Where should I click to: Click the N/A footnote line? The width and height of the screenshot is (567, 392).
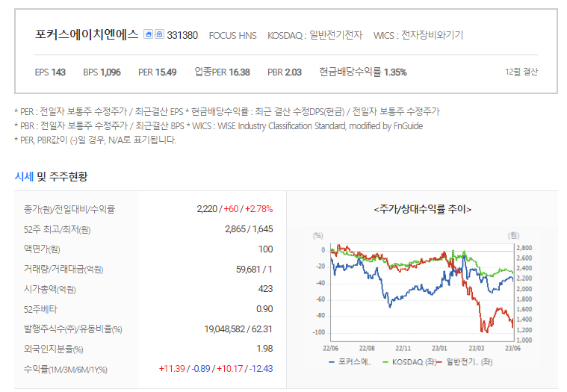point(96,140)
